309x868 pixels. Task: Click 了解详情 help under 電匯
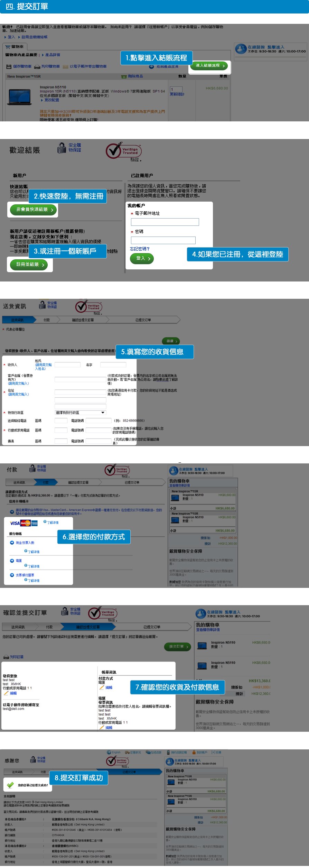(x=26, y=566)
